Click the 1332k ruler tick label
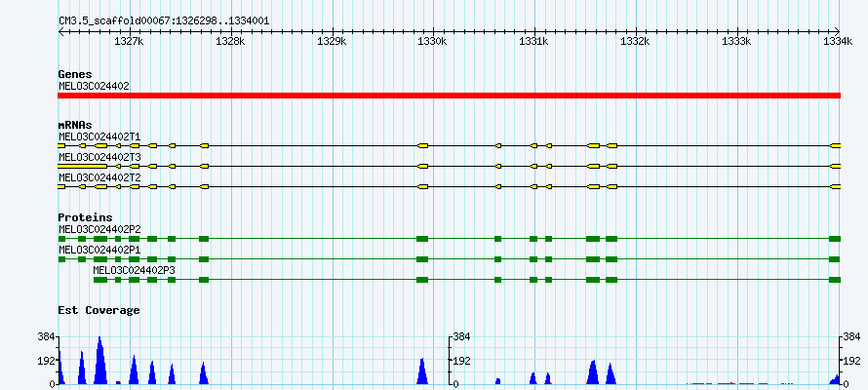Image resolution: width=868 pixels, height=390 pixels. pyautogui.click(x=636, y=41)
